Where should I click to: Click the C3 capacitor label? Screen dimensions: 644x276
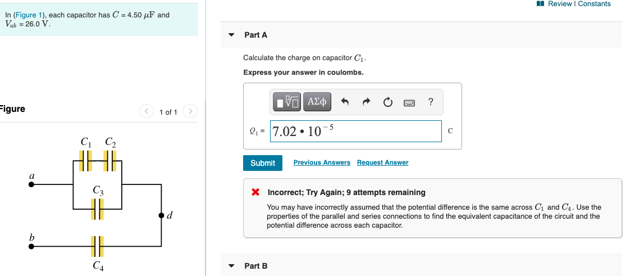pyautogui.click(x=98, y=191)
